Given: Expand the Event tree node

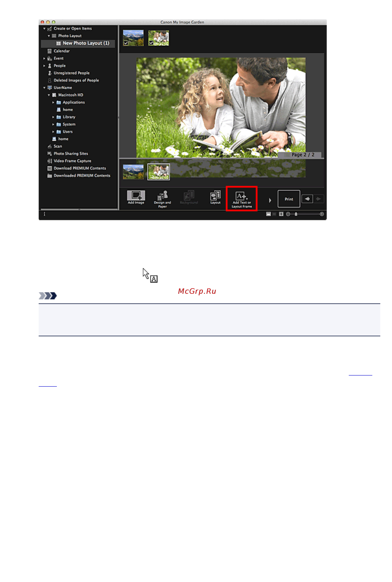Looking at the screenshot, I should 44,59.
